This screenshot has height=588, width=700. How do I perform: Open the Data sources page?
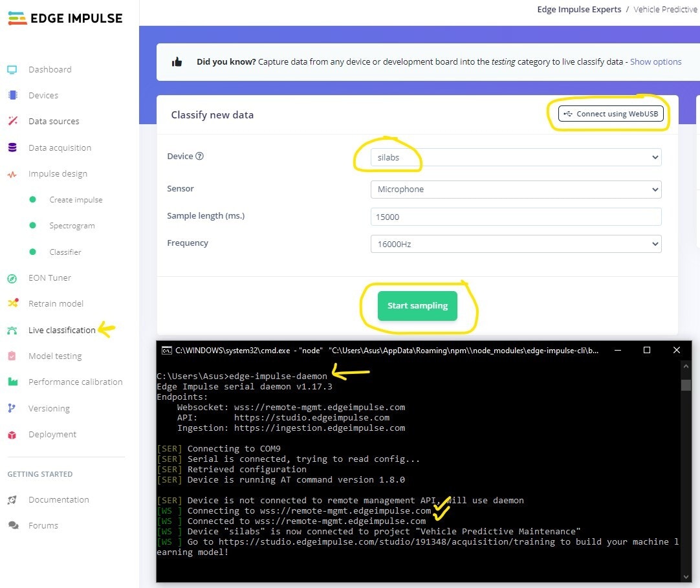pyautogui.click(x=54, y=121)
